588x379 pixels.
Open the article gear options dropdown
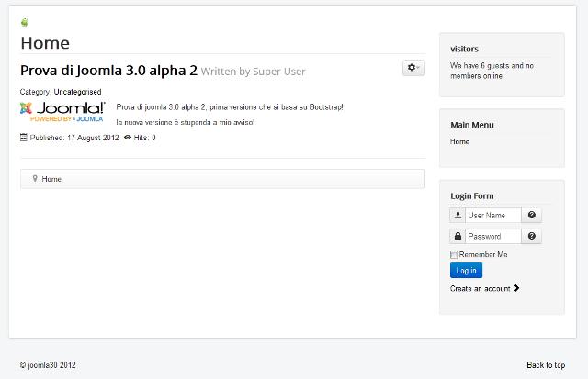[x=413, y=68]
